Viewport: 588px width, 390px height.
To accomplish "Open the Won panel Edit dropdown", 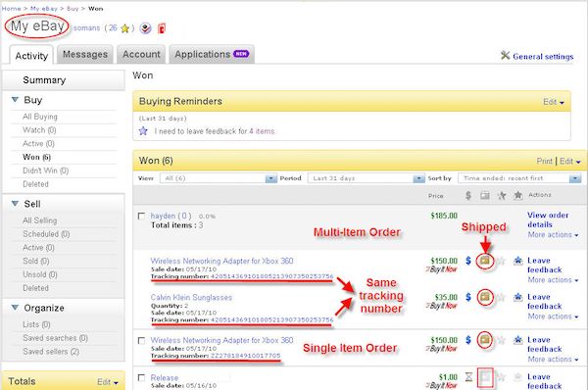I will point(570,162).
